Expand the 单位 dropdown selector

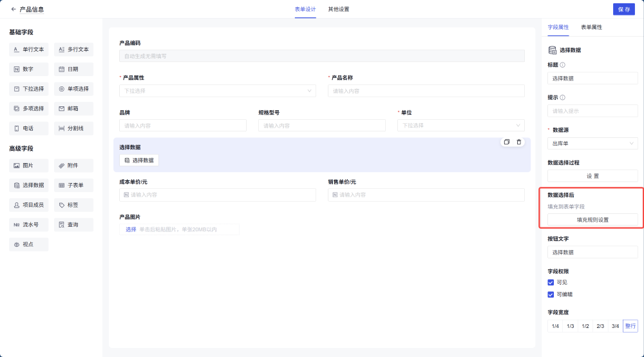pyautogui.click(x=460, y=125)
